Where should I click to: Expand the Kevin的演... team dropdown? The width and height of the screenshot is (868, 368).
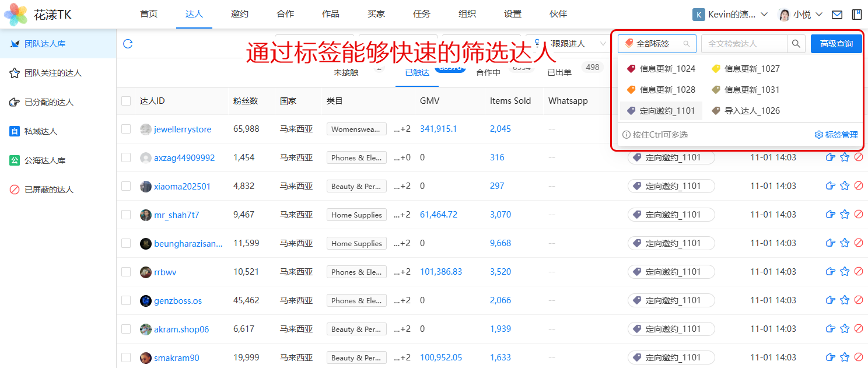(730, 15)
